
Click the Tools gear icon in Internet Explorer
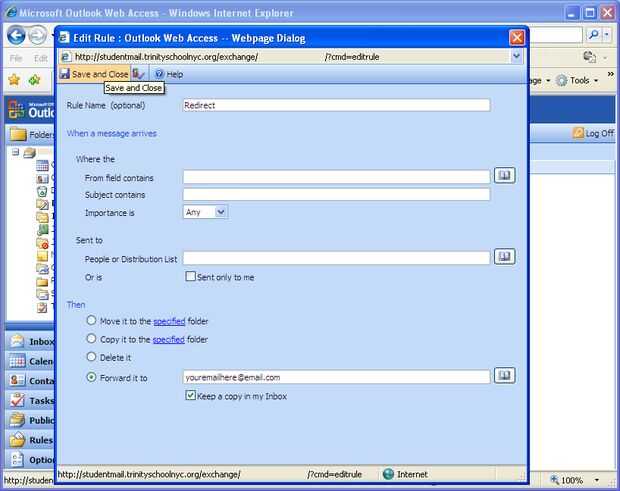pos(561,81)
